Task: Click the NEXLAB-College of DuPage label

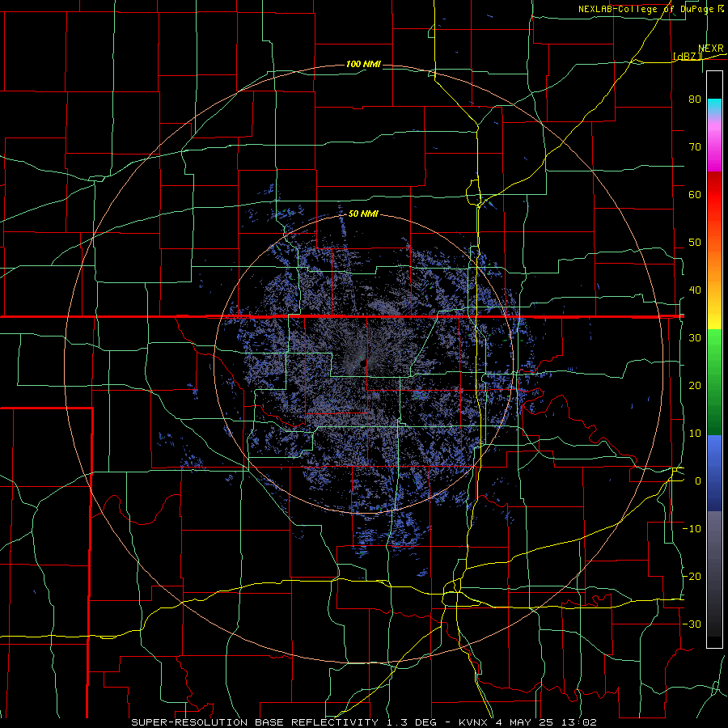Action: coord(645,9)
